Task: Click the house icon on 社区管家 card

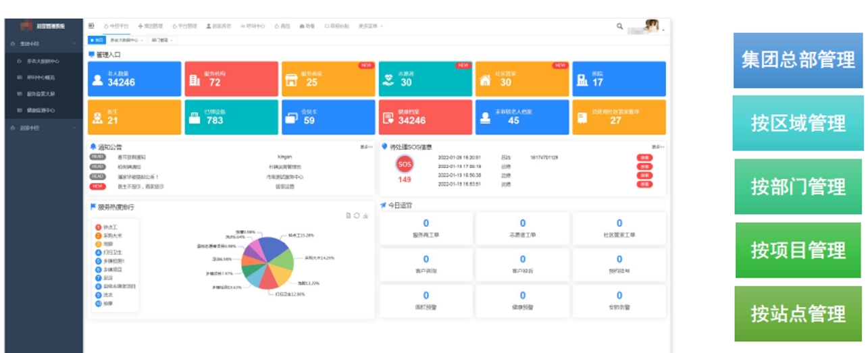Action: tap(485, 81)
